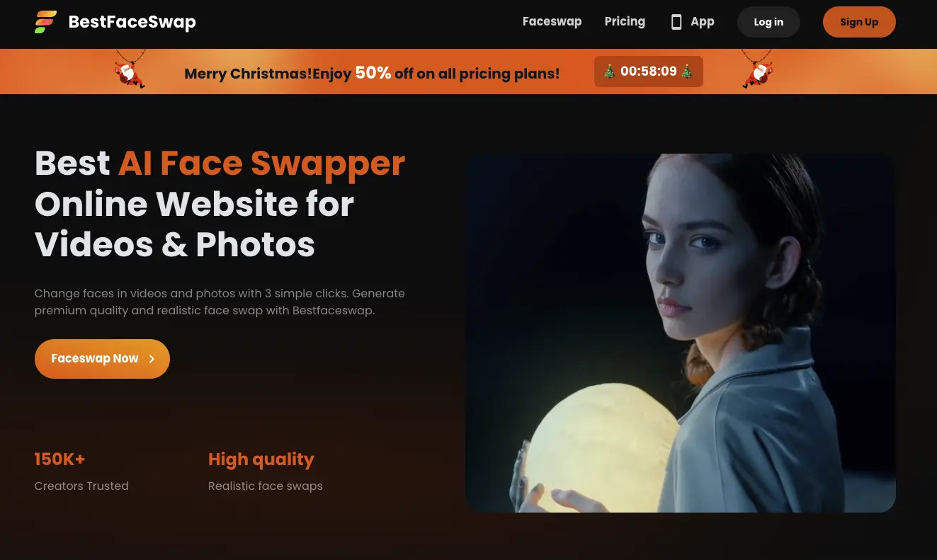This screenshot has height=560, width=937.
Task: Click the BestFaceSwap brand name text
Action: [x=132, y=22]
